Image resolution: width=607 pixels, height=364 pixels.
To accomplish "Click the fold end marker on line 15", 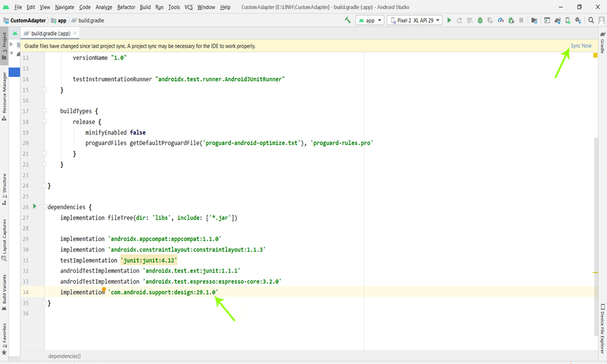I will [x=44, y=90].
